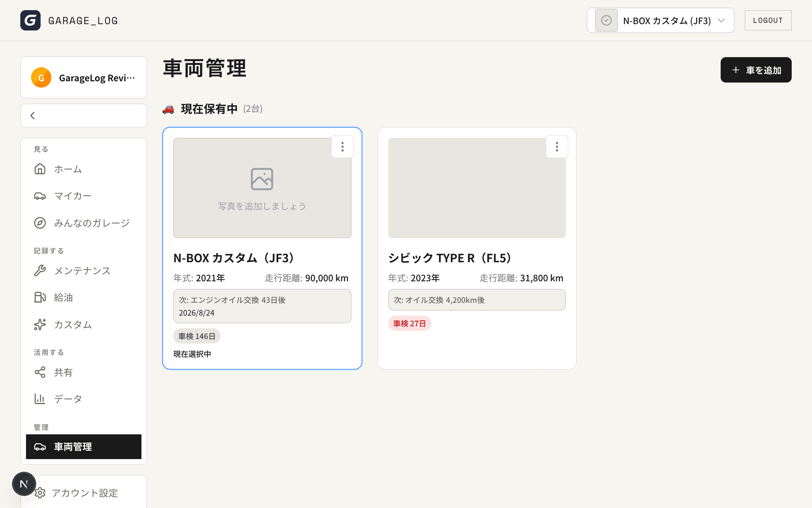The height and width of the screenshot is (508, 812).
Task: Open カスタム in the sidebar
Action: 83,324
